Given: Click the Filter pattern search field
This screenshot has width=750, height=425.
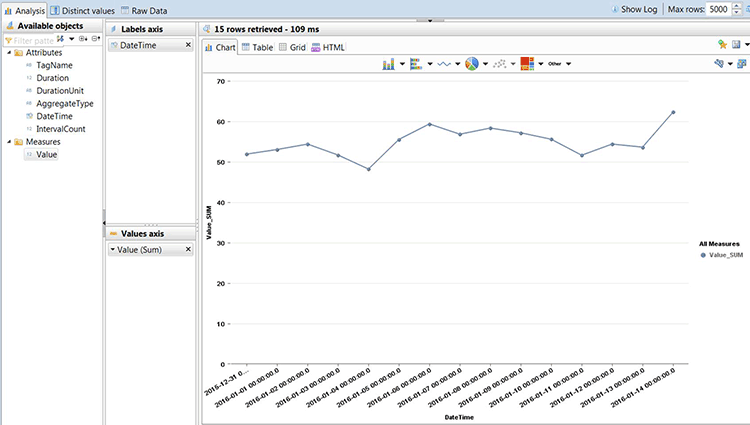Looking at the screenshot, I should (30, 39).
